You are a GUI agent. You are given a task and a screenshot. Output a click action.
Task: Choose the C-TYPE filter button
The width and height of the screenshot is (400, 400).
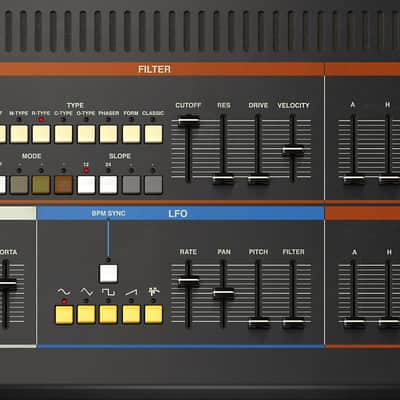tap(64, 134)
